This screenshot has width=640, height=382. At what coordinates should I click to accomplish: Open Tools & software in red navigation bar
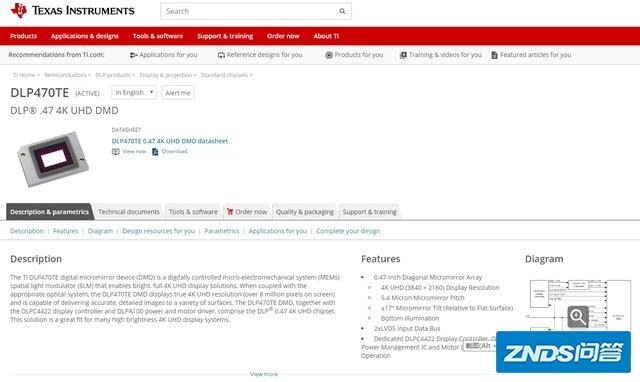tap(158, 36)
